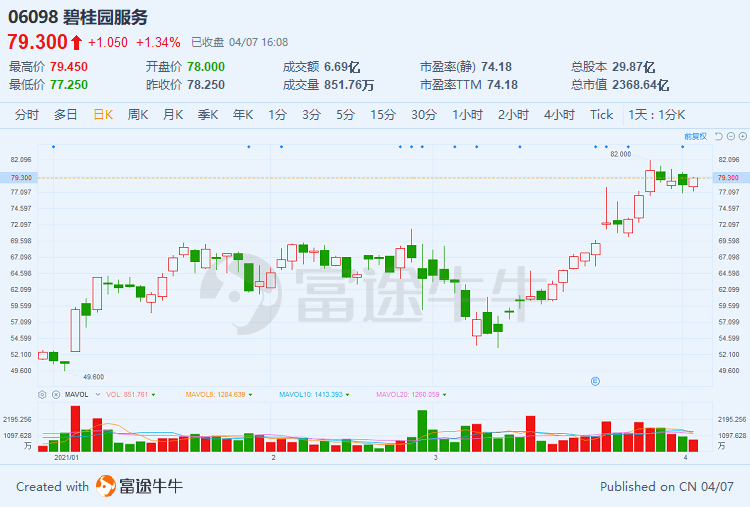Select the 周K weekly chart tab
Image resolution: width=750 pixels, height=507 pixels.
click(138, 115)
